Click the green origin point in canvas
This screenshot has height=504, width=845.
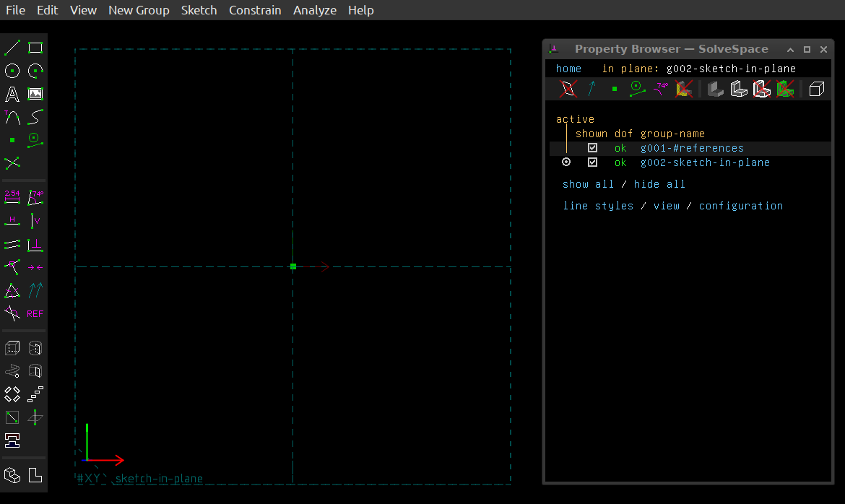[x=293, y=266]
